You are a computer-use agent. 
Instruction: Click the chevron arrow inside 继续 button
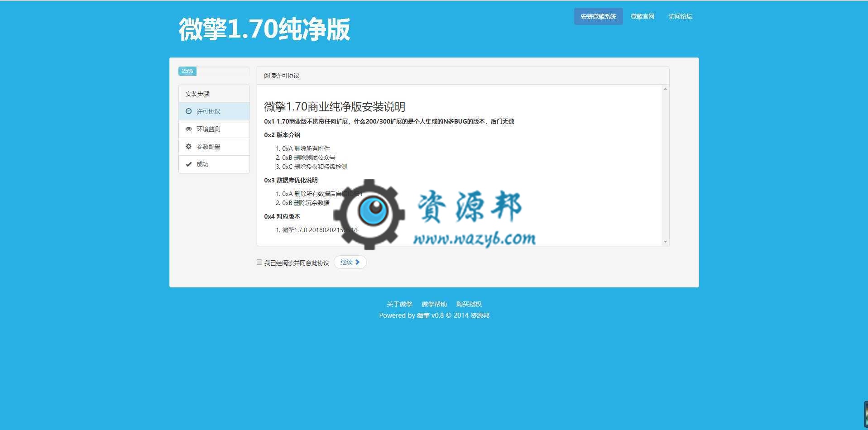[357, 262]
